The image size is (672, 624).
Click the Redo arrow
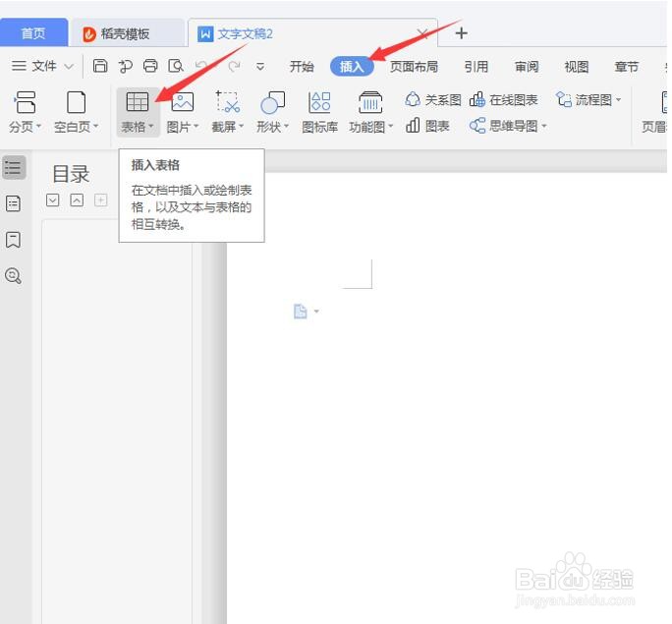click(x=234, y=66)
